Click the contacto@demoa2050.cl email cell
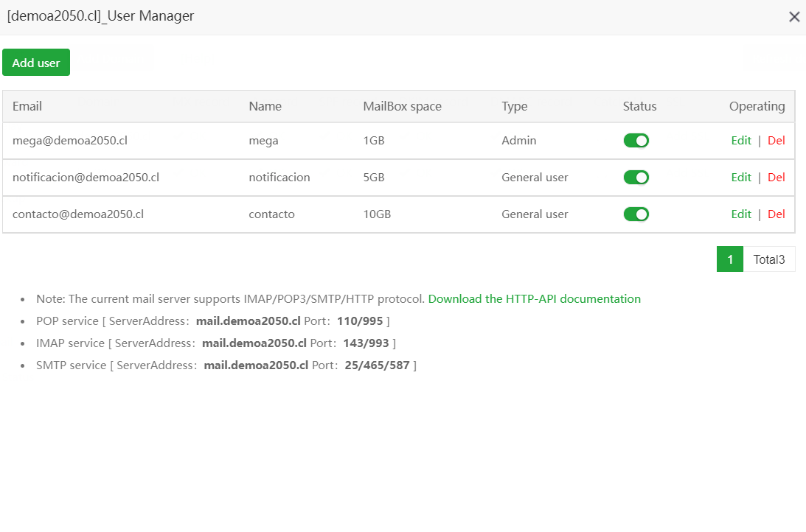This screenshot has width=806, height=532. pos(78,214)
